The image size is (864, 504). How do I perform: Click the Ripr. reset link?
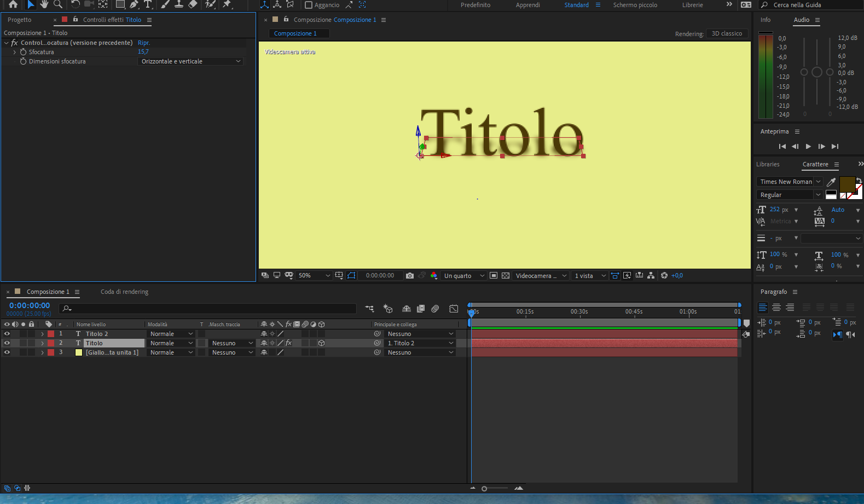pyautogui.click(x=143, y=43)
